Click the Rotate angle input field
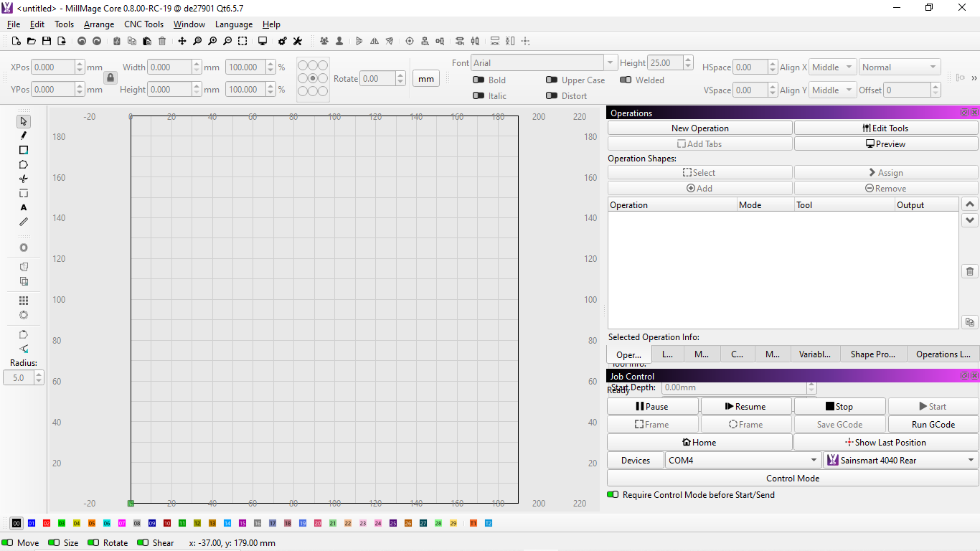Screen dimensions: 980x551 tap(377, 79)
